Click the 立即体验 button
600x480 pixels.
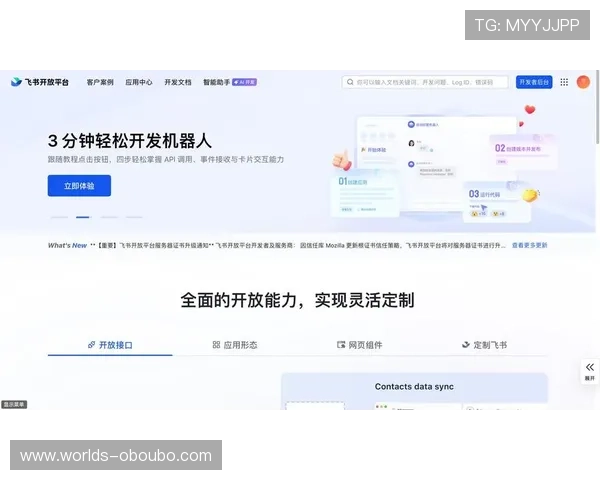coord(79,186)
